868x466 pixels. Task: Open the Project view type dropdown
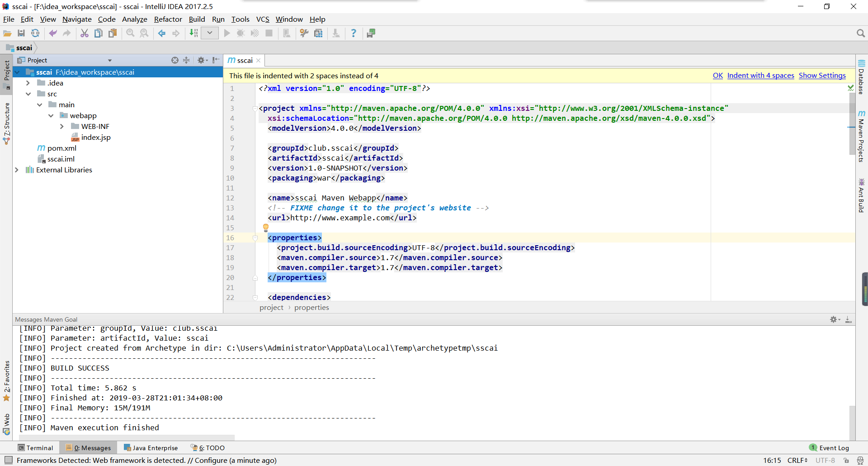109,60
